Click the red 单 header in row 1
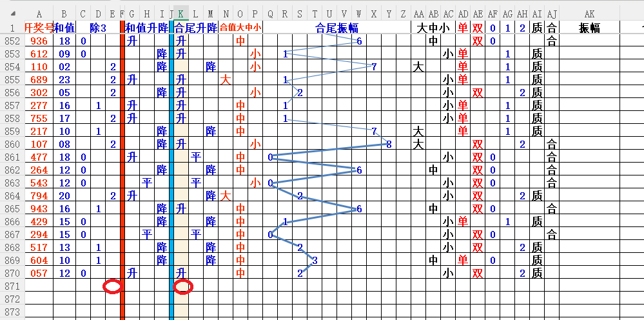644x320 pixels. coord(463,28)
